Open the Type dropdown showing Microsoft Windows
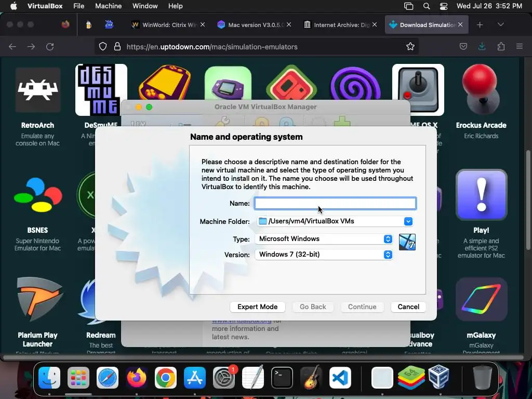 pos(324,239)
